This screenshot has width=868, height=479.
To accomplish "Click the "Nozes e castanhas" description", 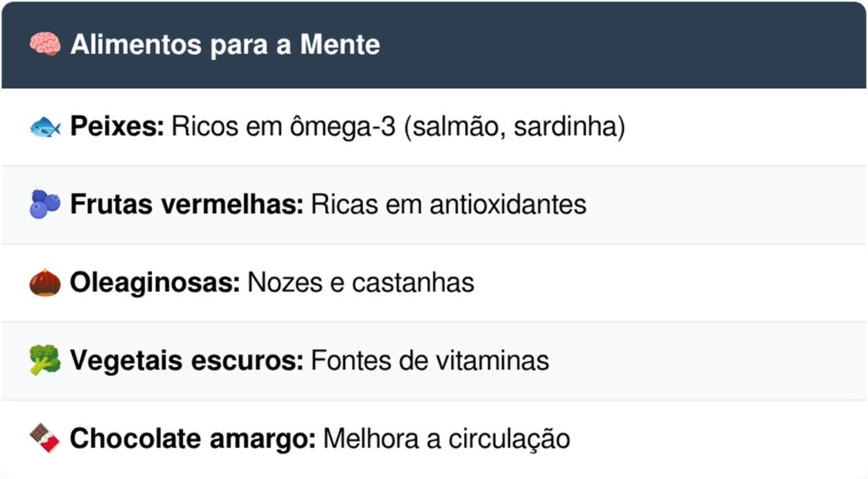I will point(360,282).
